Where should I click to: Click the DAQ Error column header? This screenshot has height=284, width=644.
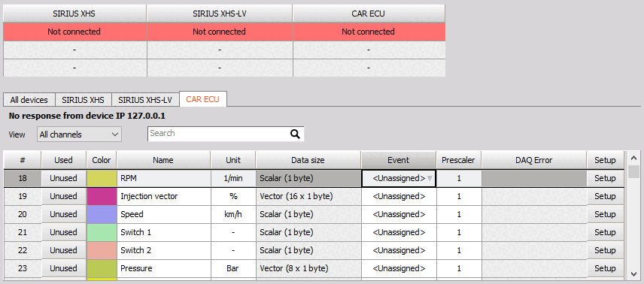534,160
